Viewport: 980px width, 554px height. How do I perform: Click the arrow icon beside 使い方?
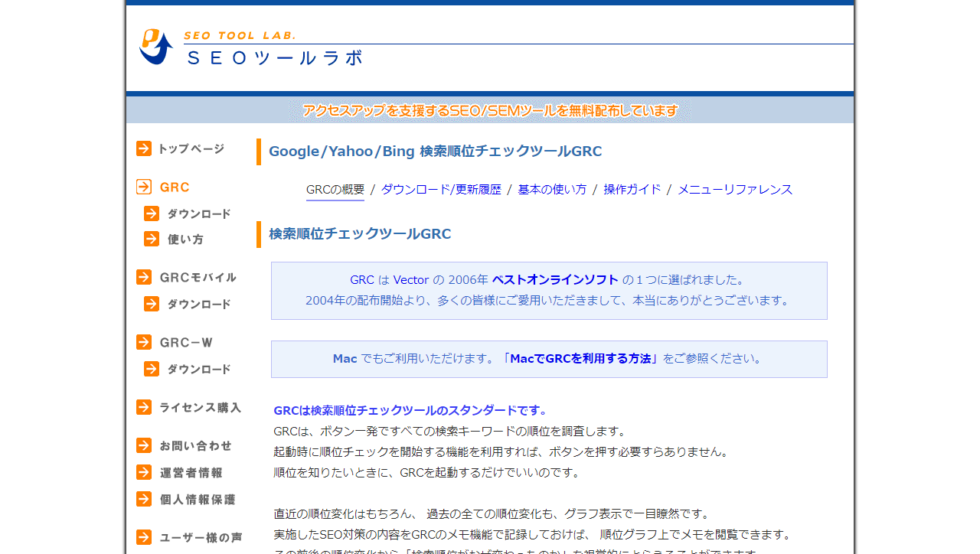click(x=152, y=239)
